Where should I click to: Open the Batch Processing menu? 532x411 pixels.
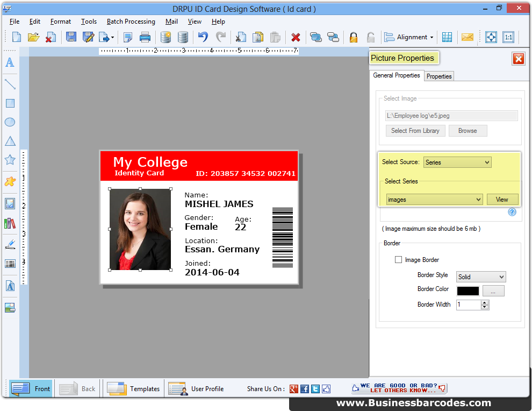[x=131, y=22]
